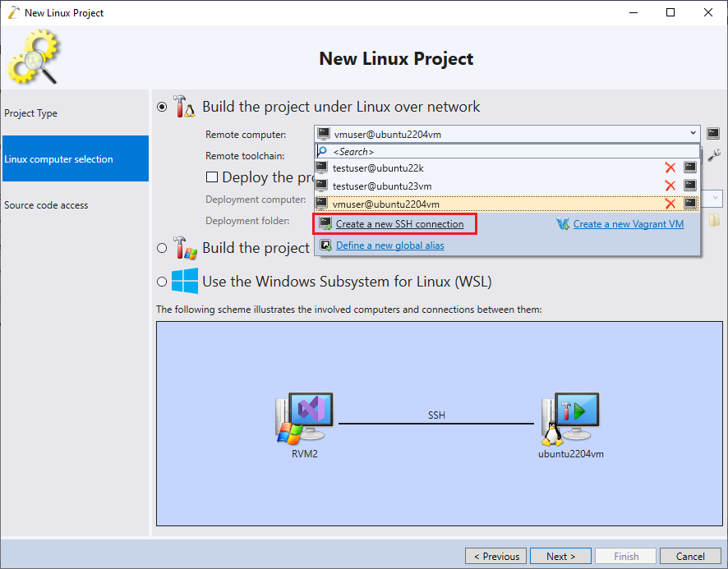Minimize the New Linux Project window
The width and height of the screenshot is (728, 569).
point(634,12)
